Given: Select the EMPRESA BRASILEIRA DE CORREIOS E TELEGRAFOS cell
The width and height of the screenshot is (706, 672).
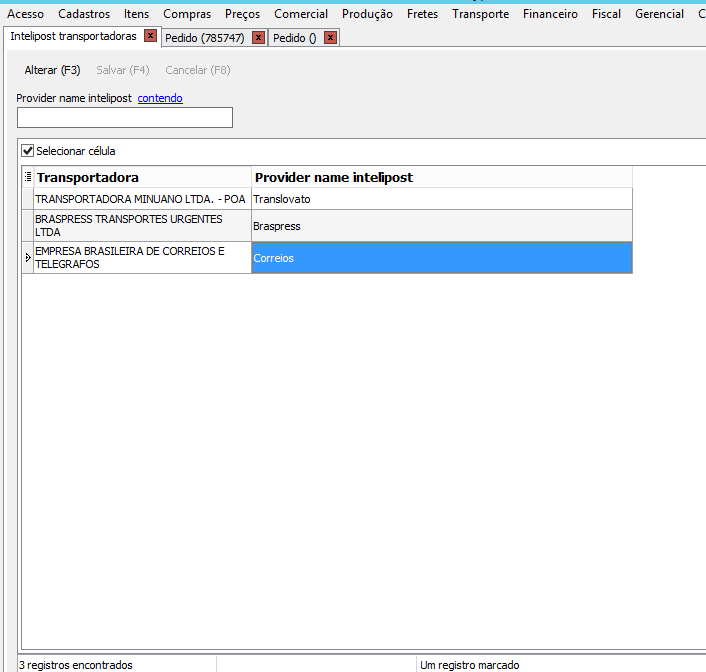Looking at the screenshot, I should [x=142, y=258].
